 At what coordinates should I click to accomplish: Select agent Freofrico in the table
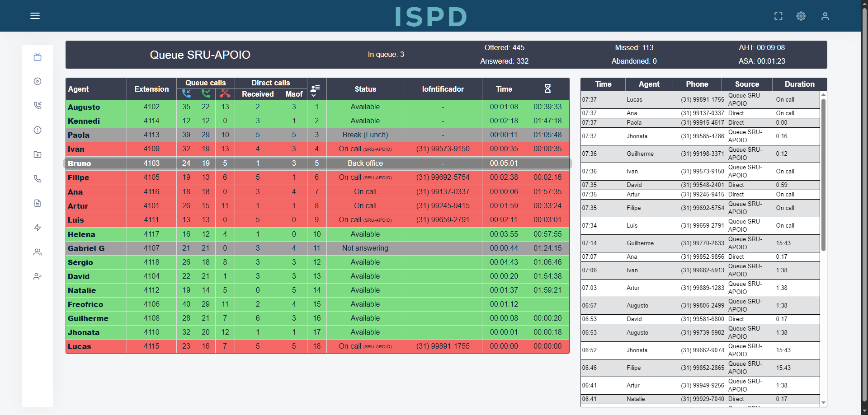pyautogui.click(x=85, y=304)
